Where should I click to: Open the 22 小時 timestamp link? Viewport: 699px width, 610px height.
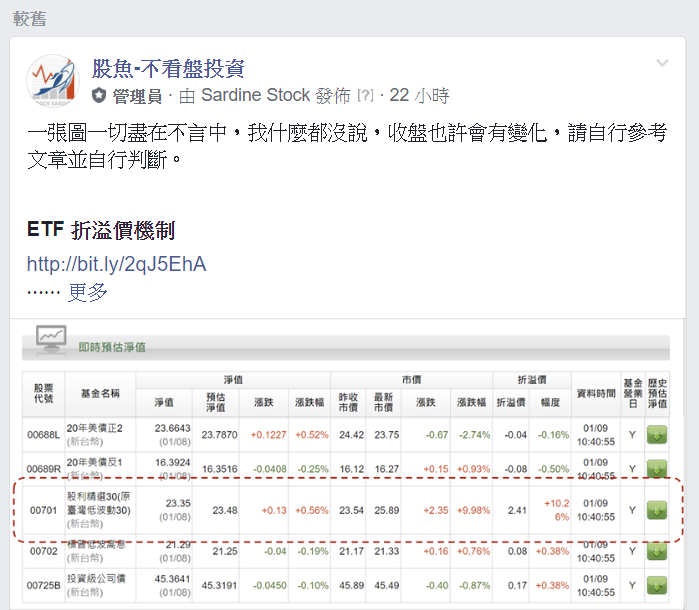coord(419,95)
